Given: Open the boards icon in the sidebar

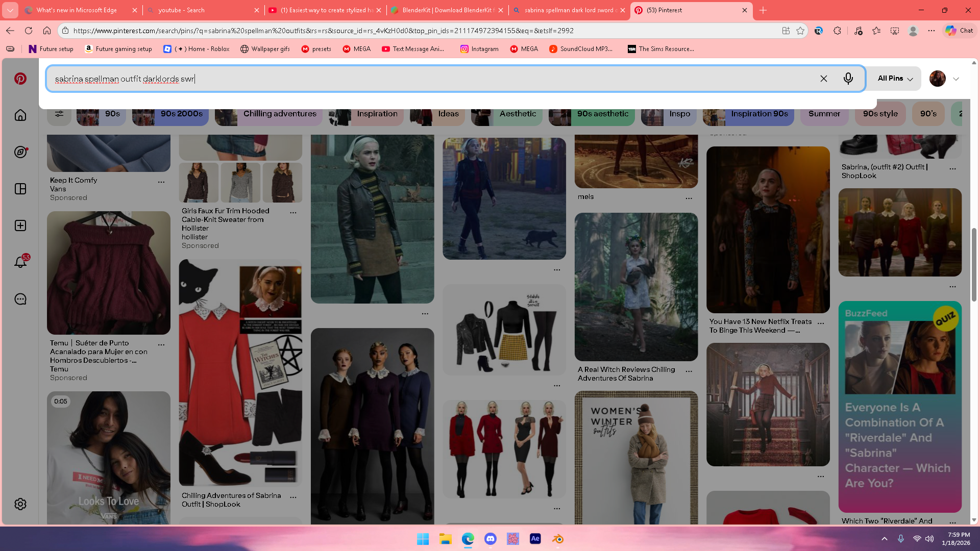Looking at the screenshot, I should pos(20,189).
